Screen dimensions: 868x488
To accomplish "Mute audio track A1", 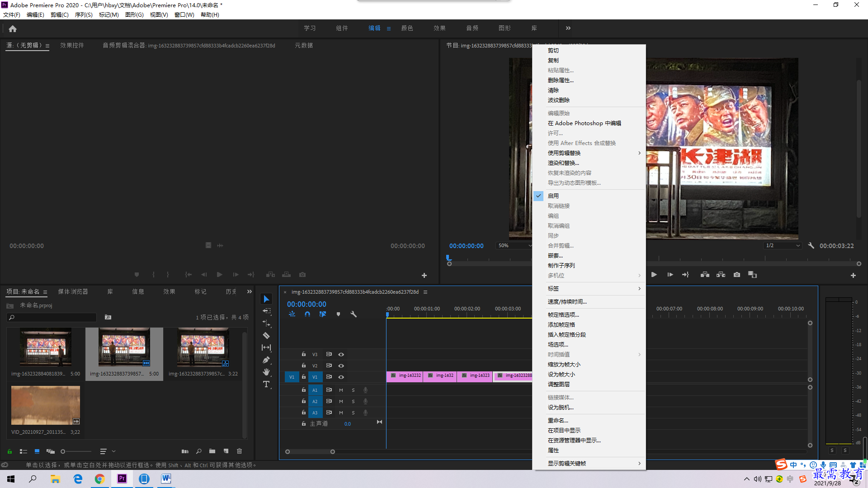I will point(341,390).
